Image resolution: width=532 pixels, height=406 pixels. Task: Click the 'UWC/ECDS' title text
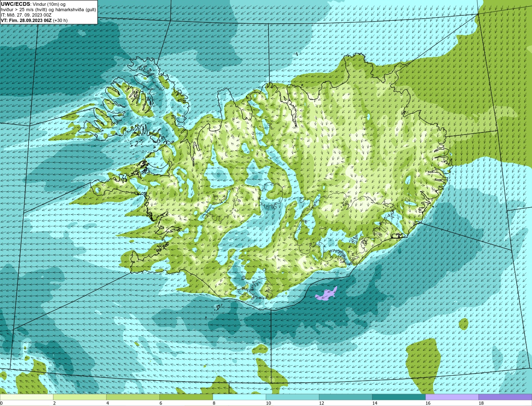tap(15, 4)
